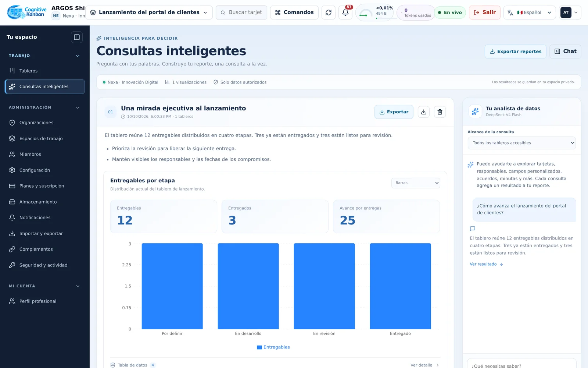
Task: Click Exportar reportes button
Action: 516,52
